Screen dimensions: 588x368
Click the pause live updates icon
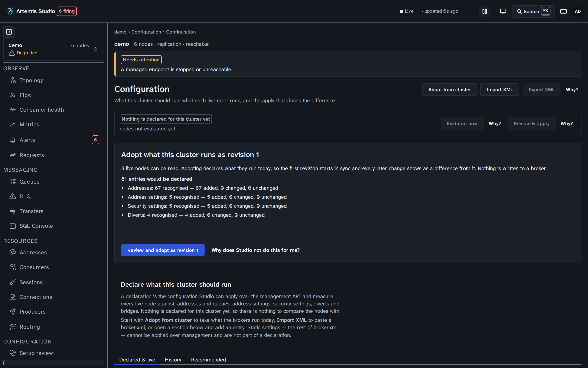(484, 11)
